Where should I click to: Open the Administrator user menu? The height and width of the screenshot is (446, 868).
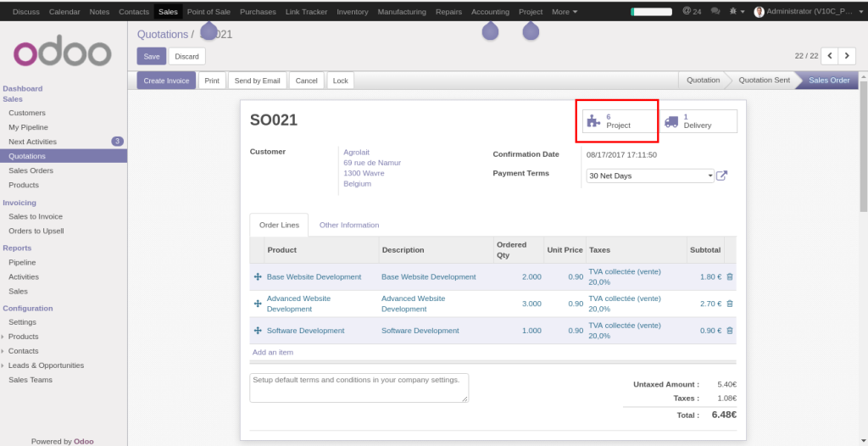pos(807,11)
